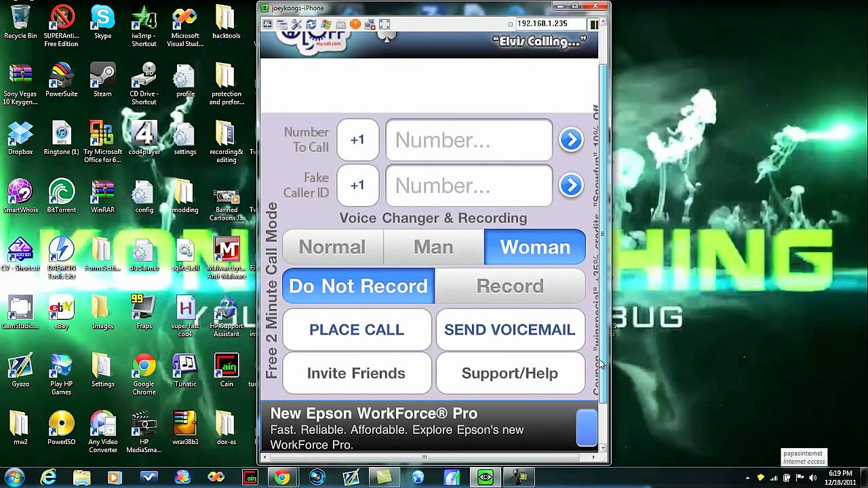Click the VNC window vertical scrollbar
This screenshot has height=488, width=868.
(x=604, y=234)
